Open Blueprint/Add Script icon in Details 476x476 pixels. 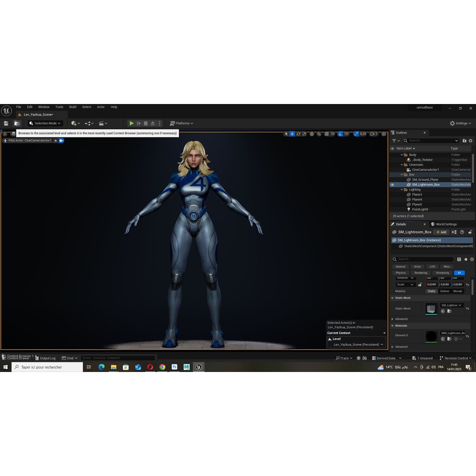pyautogui.click(x=454, y=232)
